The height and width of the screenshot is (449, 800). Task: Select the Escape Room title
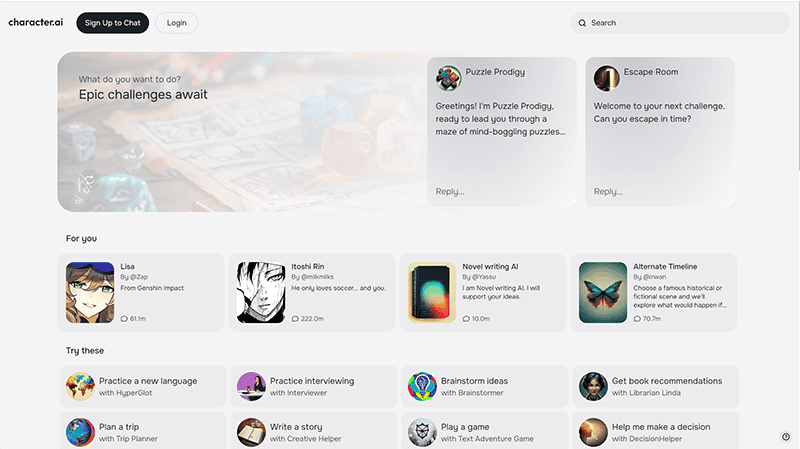pos(651,72)
